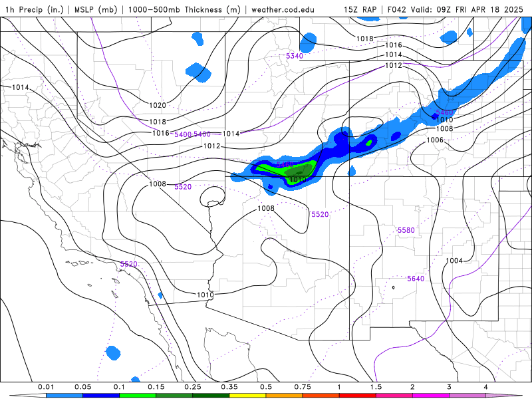The image size is (532, 399).
Task: Select the orange 0.5–0.75 legend swatch
Action: pyautogui.click(x=285, y=396)
